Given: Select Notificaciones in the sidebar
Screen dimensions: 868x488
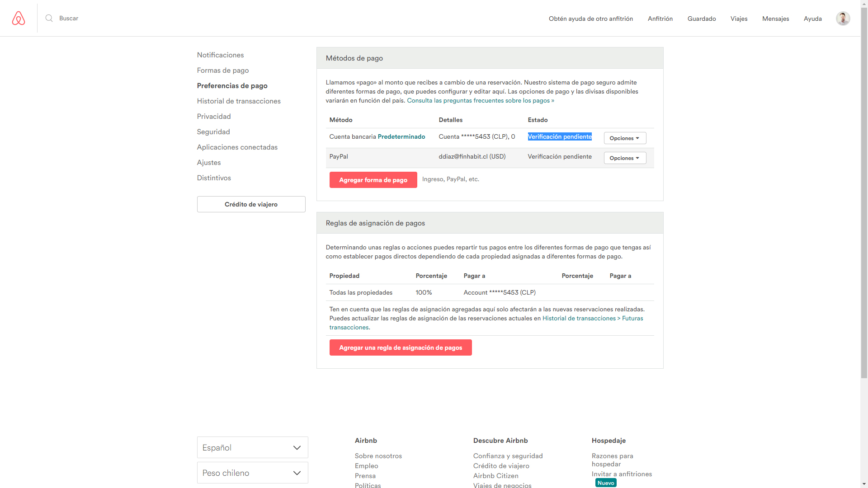Looking at the screenshot, I should pyautogui.click(x=220, y=55).
